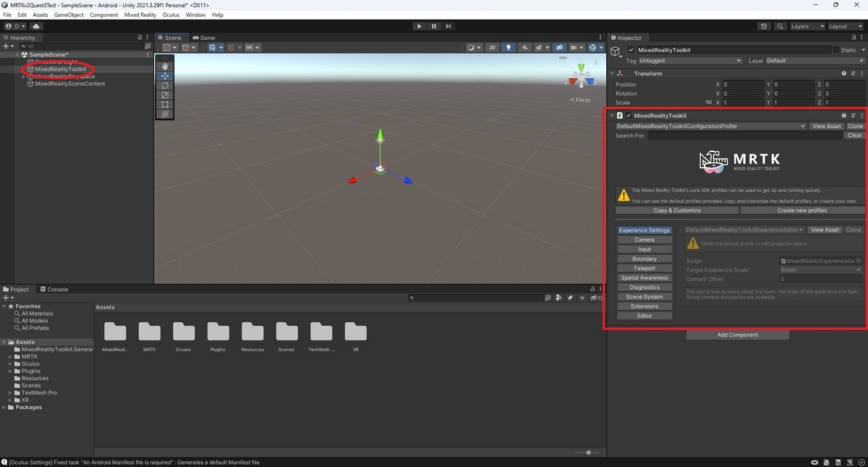Select the Scale tool
This screenshot has height=467, width=868.
(165, 95)
